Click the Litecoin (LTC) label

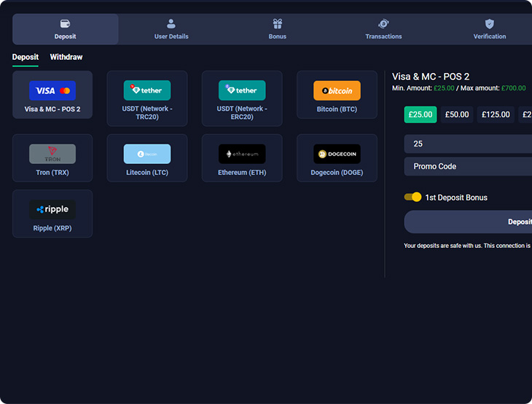click(x=147, y=172)
